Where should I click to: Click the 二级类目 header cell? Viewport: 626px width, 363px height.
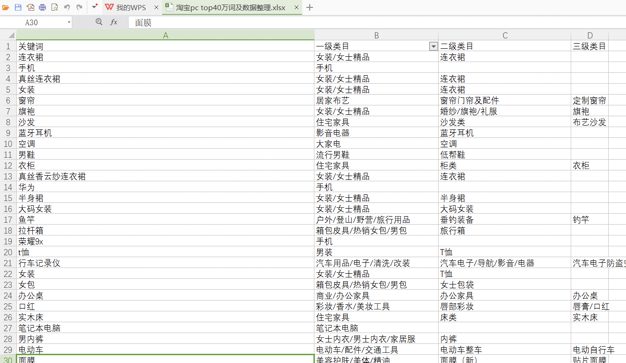click(x=505, y=46)
